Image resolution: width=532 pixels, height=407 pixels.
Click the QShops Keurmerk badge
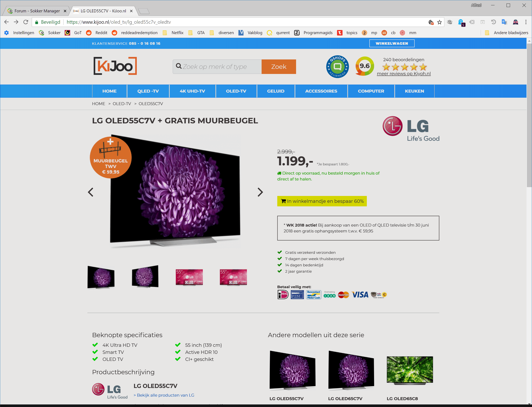337,67
